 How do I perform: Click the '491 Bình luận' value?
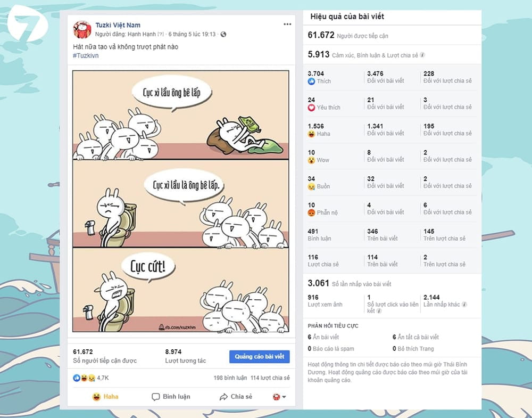319,235
